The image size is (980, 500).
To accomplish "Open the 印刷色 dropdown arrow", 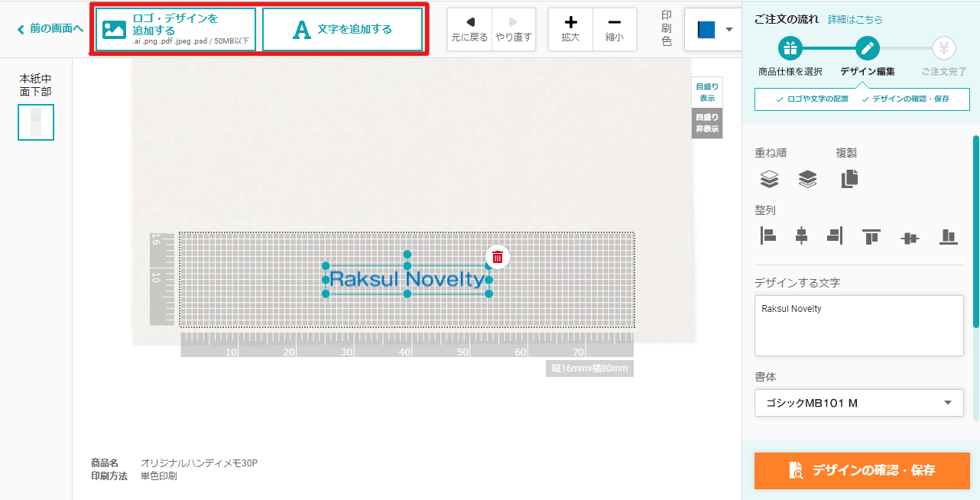I will (729, 30).
